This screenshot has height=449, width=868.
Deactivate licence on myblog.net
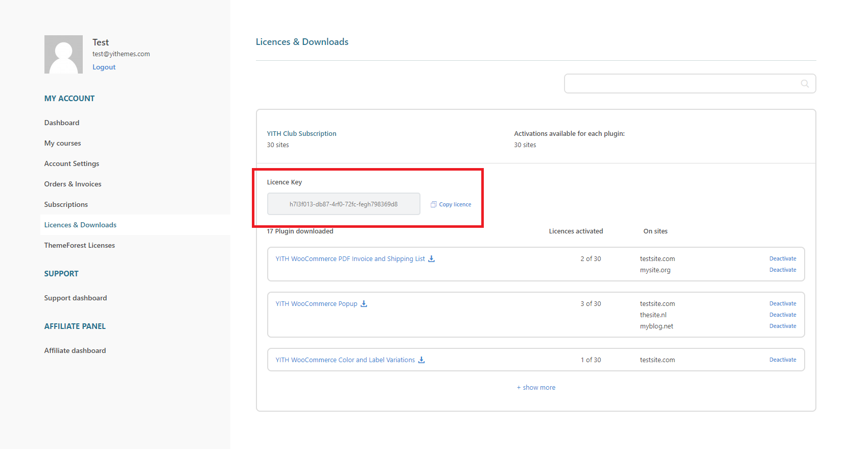[x=783, y=326]
